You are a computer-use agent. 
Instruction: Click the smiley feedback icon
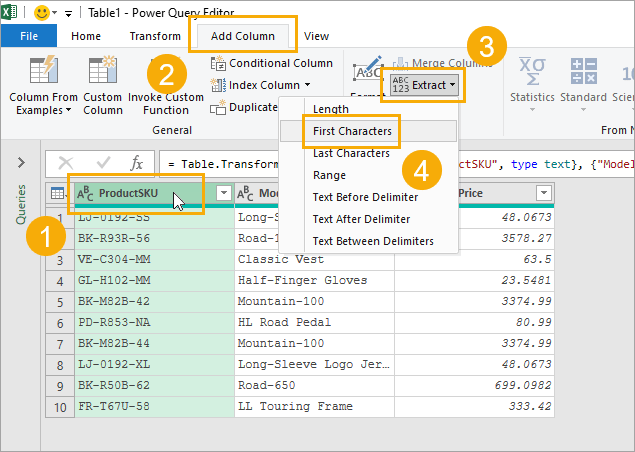coord(41,13)
